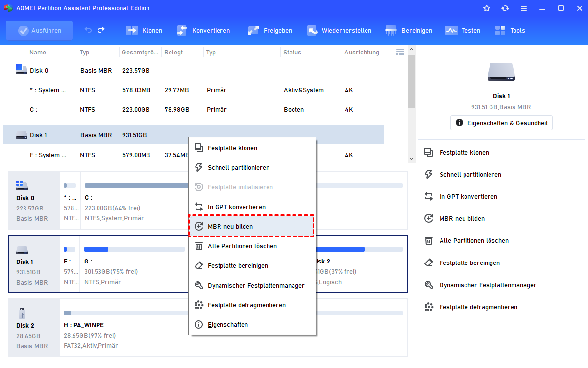
Task: Click In GPT konvertieren in right panel
Action: (468, 197)
